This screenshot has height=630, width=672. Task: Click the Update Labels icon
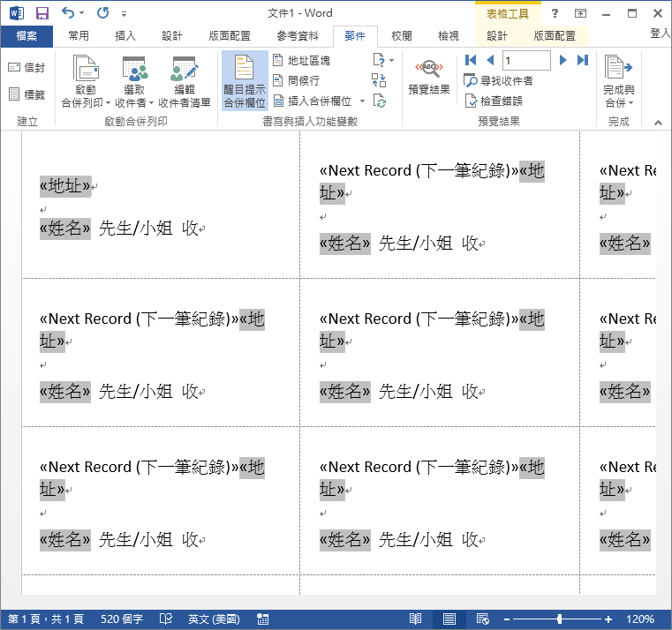pos(380,101)
